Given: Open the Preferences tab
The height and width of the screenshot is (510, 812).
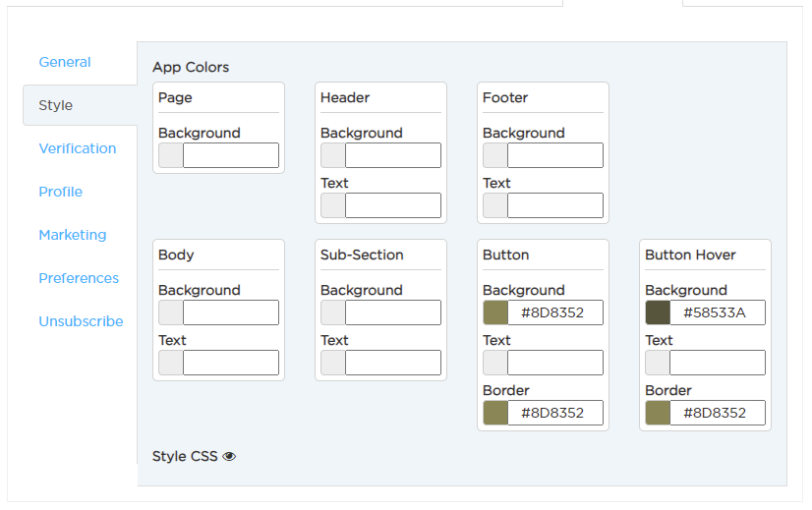Looking at the screenshot, I should [x=79, y=278].
